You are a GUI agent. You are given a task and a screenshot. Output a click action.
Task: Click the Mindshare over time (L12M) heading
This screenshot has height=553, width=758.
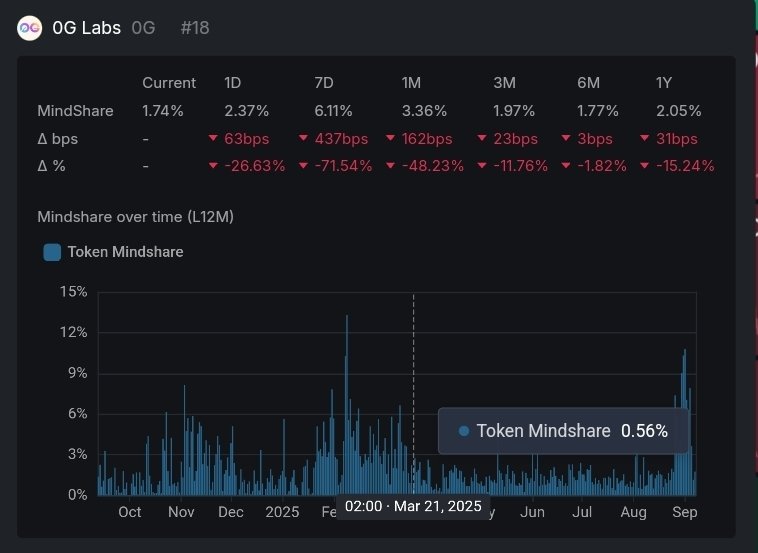click(x=135, y=217)
